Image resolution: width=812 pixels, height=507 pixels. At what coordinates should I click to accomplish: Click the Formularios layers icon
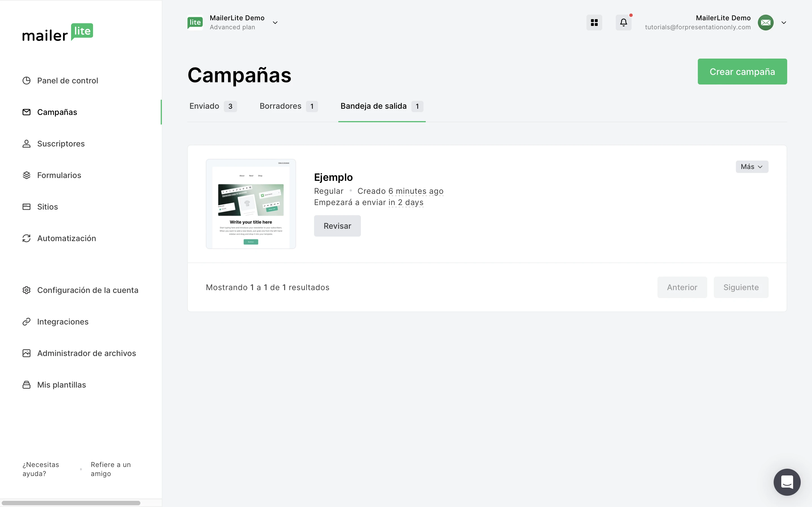[27, 175]
